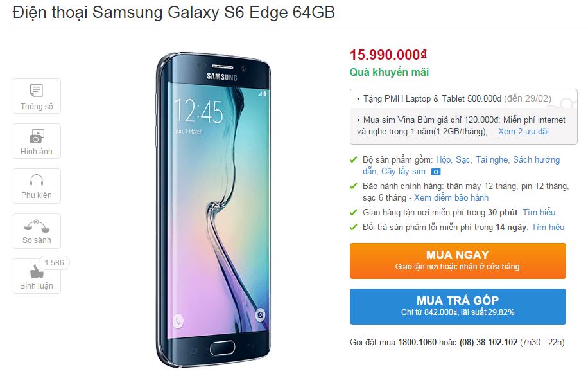Click the MUA TRẢ GÓP blue button
The image size is (588, 376).
458,306
